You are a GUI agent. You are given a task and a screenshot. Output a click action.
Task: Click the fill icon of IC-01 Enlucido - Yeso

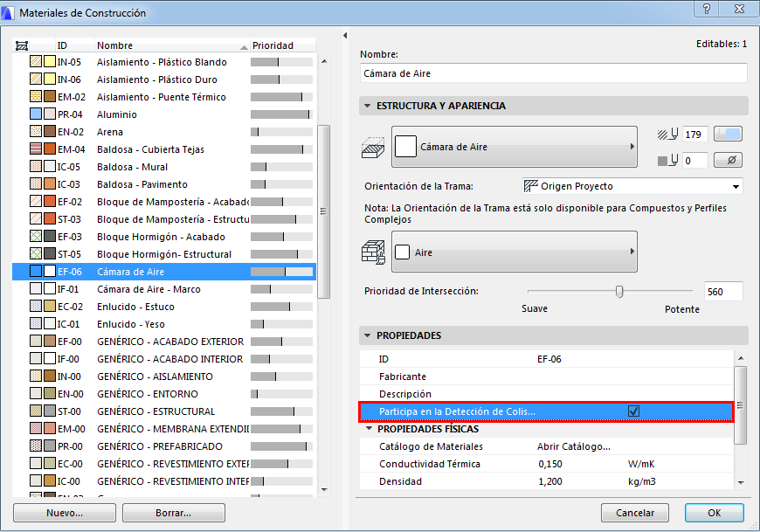[36, 324]
